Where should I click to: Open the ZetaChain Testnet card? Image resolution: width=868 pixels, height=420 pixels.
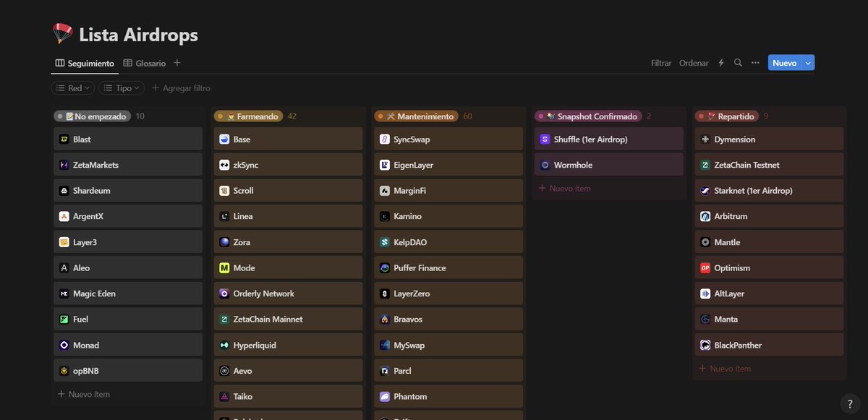click(769, 165)
